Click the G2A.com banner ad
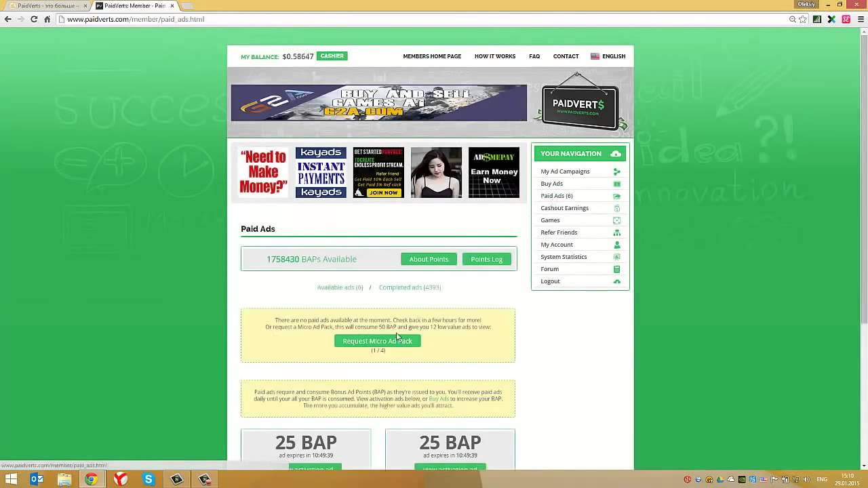This screenshot has width=868, height=488. [378, 103]
